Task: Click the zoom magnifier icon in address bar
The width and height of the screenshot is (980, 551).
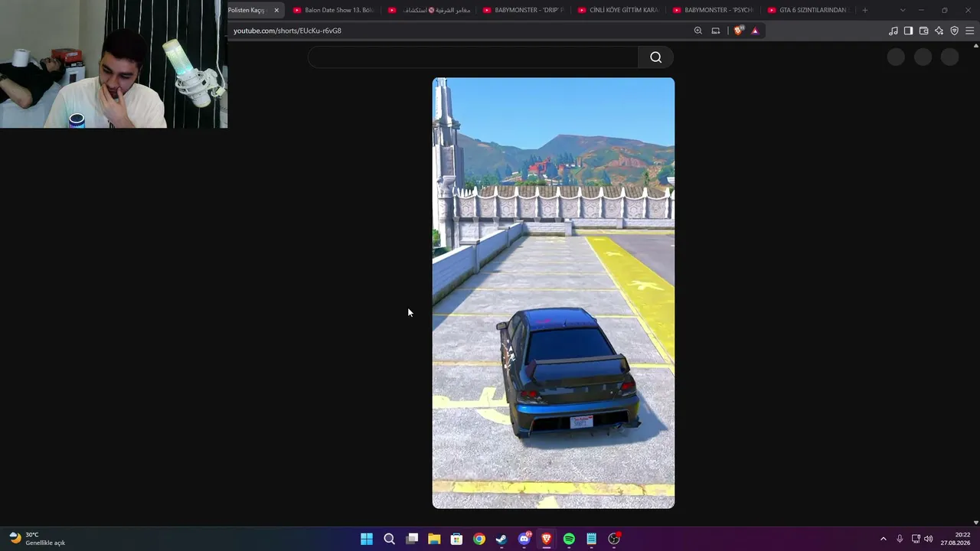Action: 697,31
